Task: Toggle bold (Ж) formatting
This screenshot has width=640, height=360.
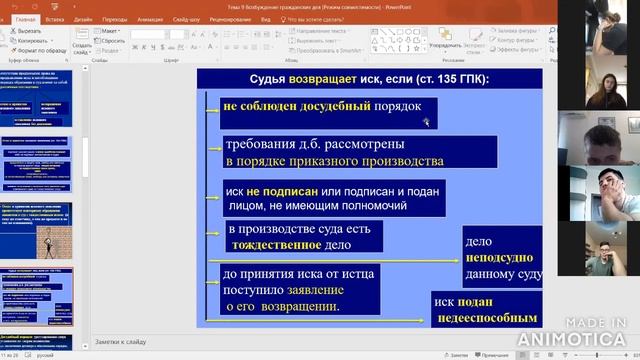Action: coord(135,48)
